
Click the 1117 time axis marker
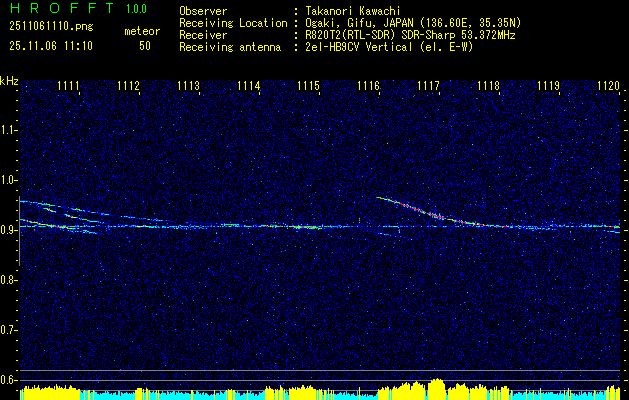tap(428, 85)
